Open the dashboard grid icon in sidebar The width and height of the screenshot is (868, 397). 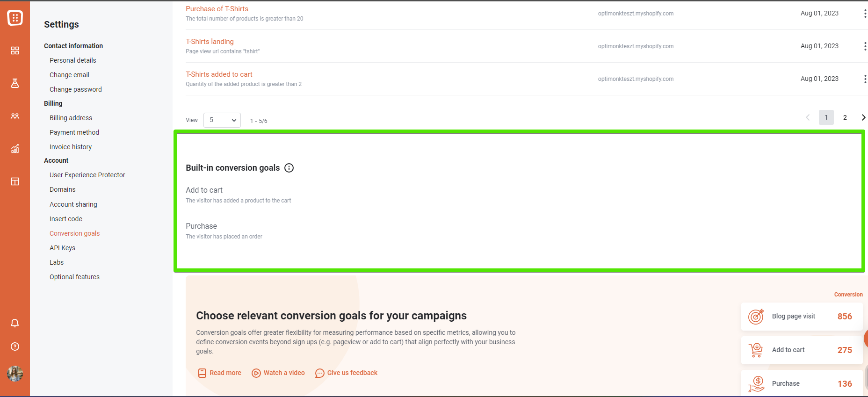pyautogui.click(x=15, y=51)
